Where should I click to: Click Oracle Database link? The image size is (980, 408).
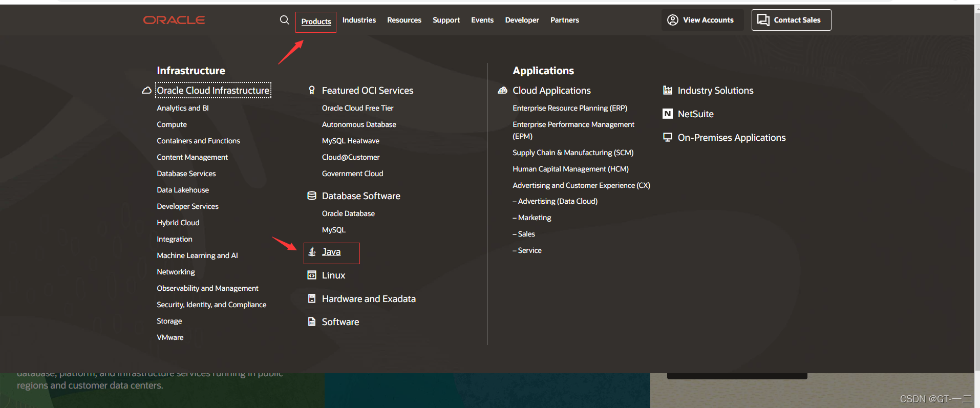point(348,213)
